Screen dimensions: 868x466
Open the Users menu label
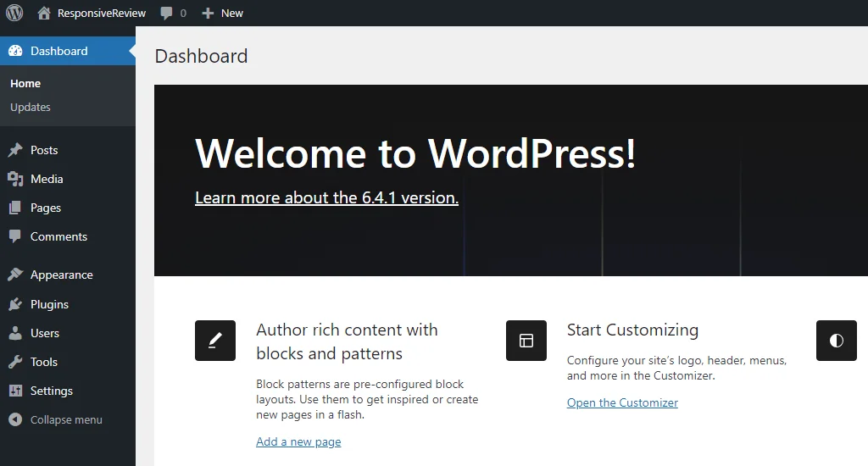[x=45, y=333]
